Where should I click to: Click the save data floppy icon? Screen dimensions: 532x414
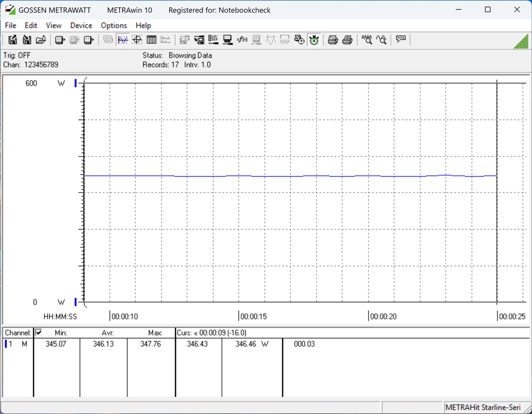pyautogui.click(x=12, y=40)
